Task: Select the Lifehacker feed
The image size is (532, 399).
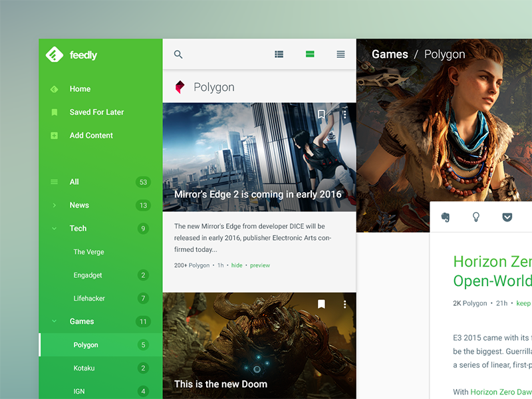Action: point(89,298)
